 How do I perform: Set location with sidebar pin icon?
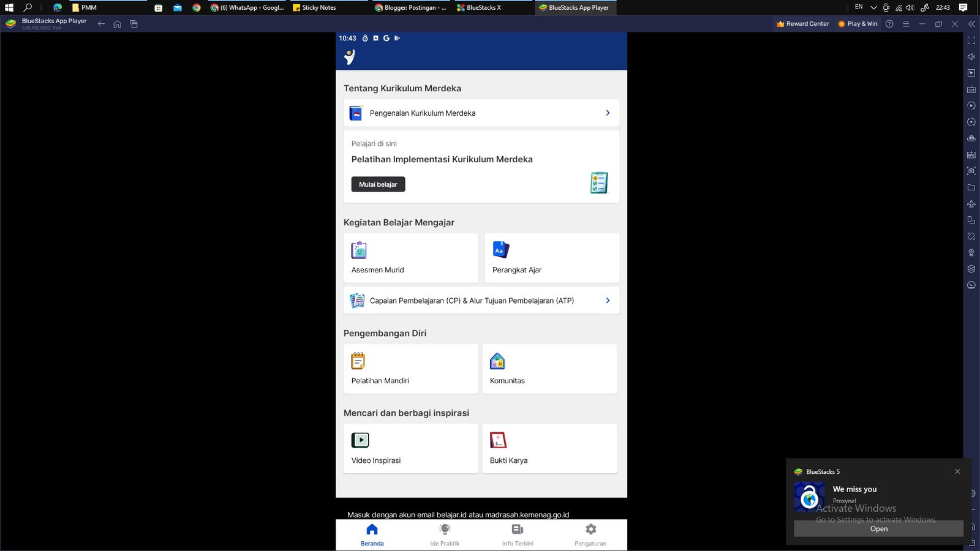tap(971, 252)
